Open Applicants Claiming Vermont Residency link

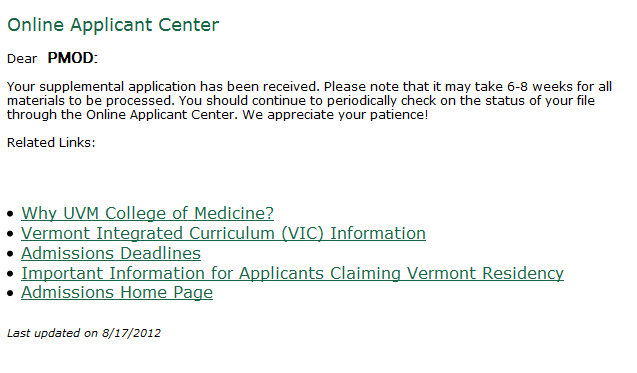coord(292,273)
